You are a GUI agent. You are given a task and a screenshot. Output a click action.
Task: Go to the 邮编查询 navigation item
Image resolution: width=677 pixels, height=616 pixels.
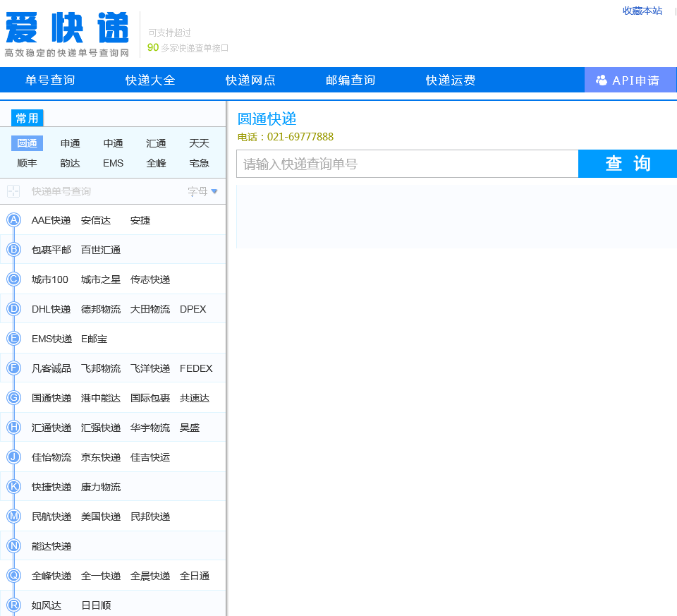point(350,80)
